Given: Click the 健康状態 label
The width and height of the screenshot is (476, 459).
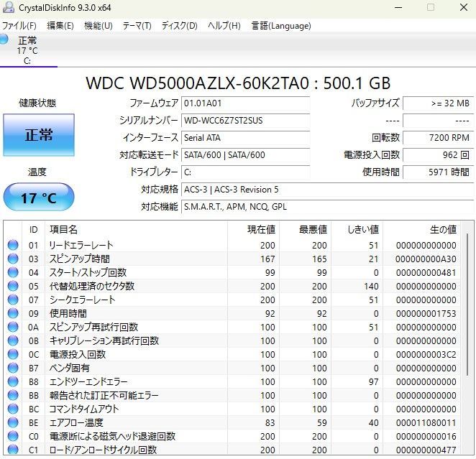Looking at the screenshot, I should point(37,103).
